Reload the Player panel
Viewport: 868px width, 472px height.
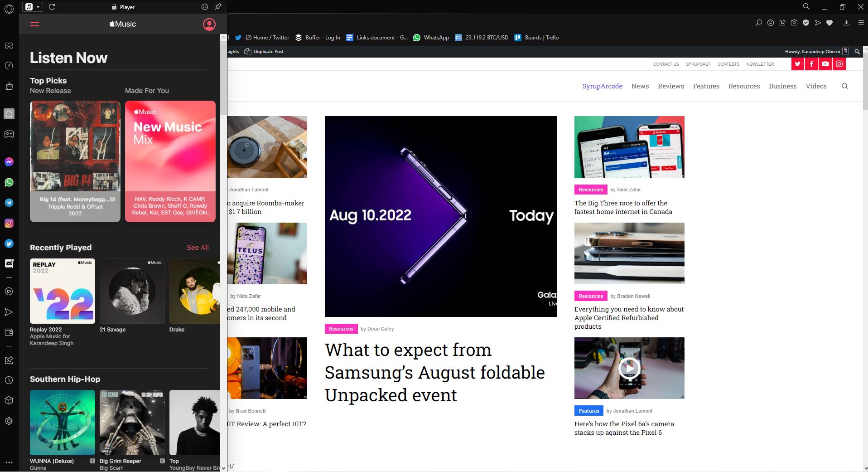click(x=52, y=7)
